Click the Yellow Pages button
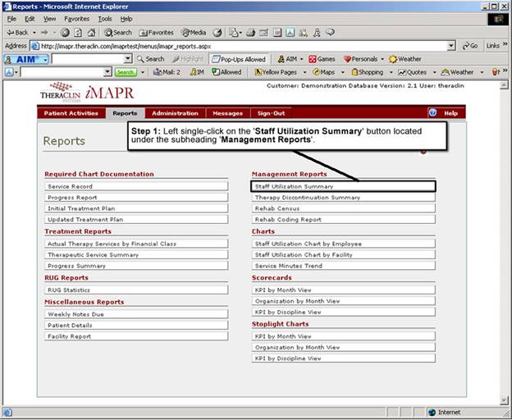This screenshot has height=420, width=512. [276, 72]
